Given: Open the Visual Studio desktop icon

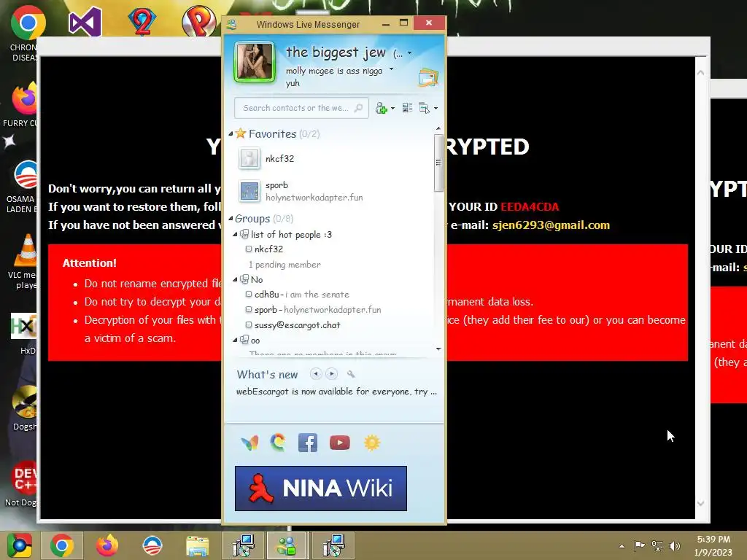Looking at the screenshot, I should coord(85,21).
